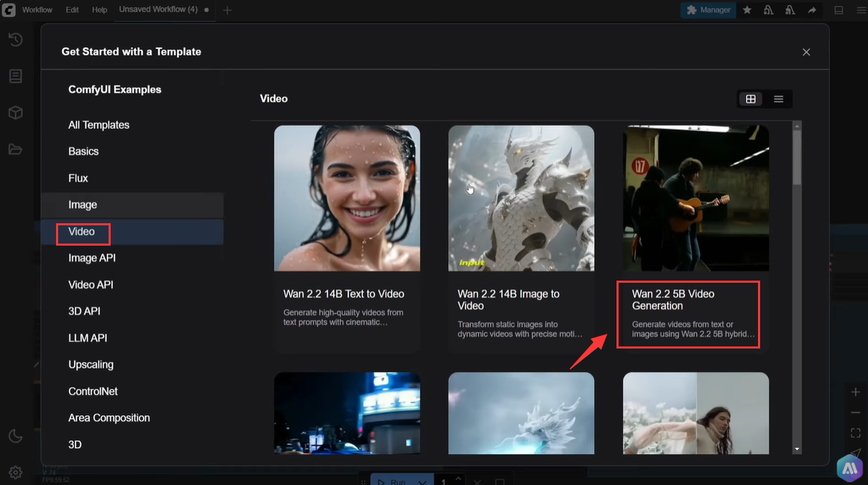
Task: Click the scrollbar down arrow in templates
Action: click(x=797, y=449)
